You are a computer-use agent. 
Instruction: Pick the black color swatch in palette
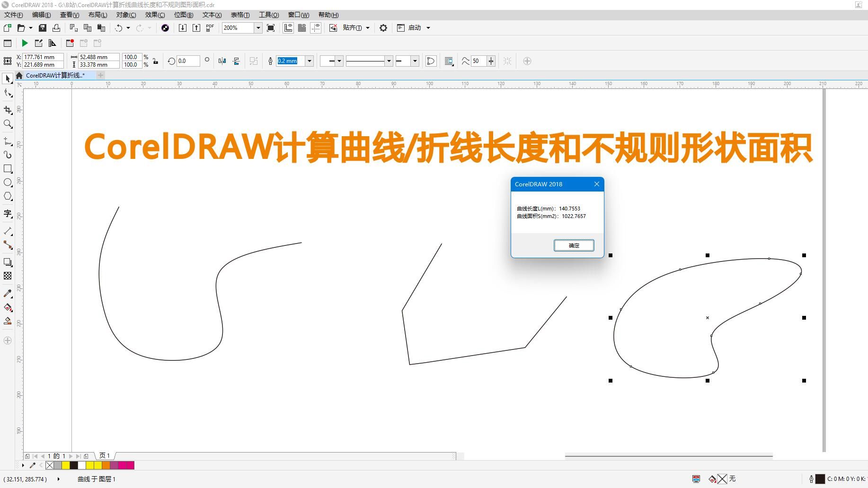[74, 465]
